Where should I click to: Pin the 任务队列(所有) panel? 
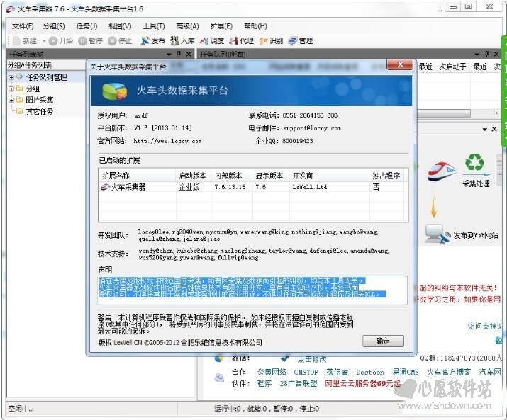[x=486, y=54]
